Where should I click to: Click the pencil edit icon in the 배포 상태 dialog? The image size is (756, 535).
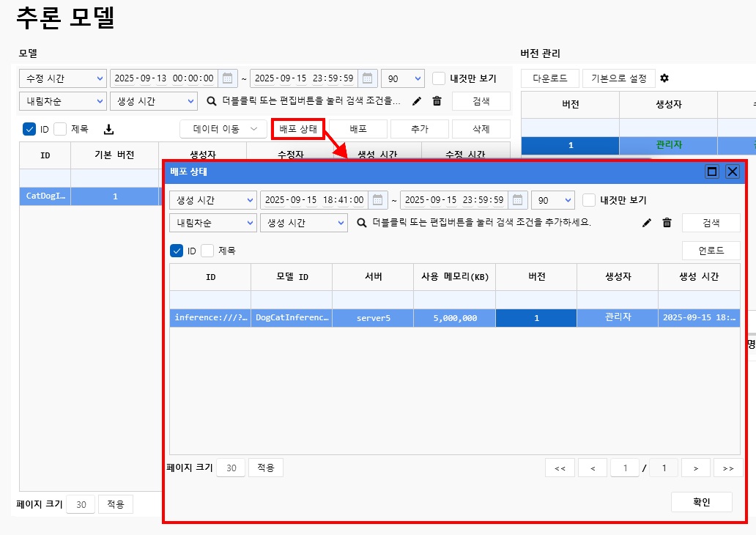click(x=647, y=223)
